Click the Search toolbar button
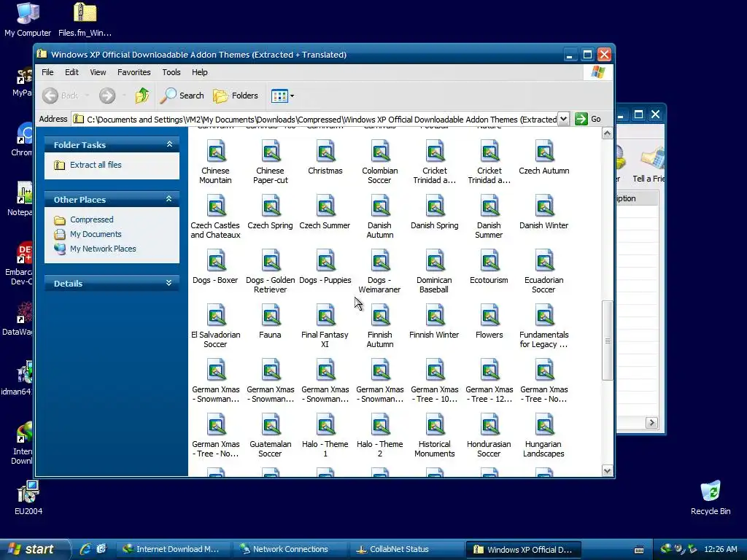 [182, 96]
